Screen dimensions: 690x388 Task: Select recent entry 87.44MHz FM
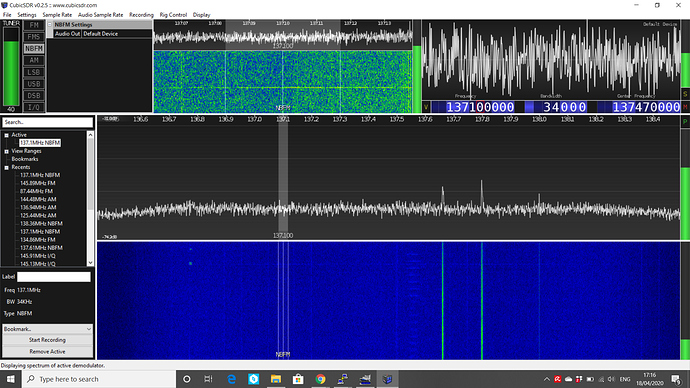coord(37,191)
